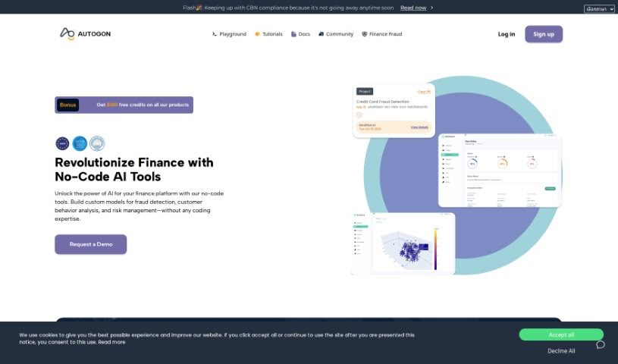Click the Credit Card Fraud Detection project card
The image size is (618, 364).
pyautogui.click(x=394, y=111)
